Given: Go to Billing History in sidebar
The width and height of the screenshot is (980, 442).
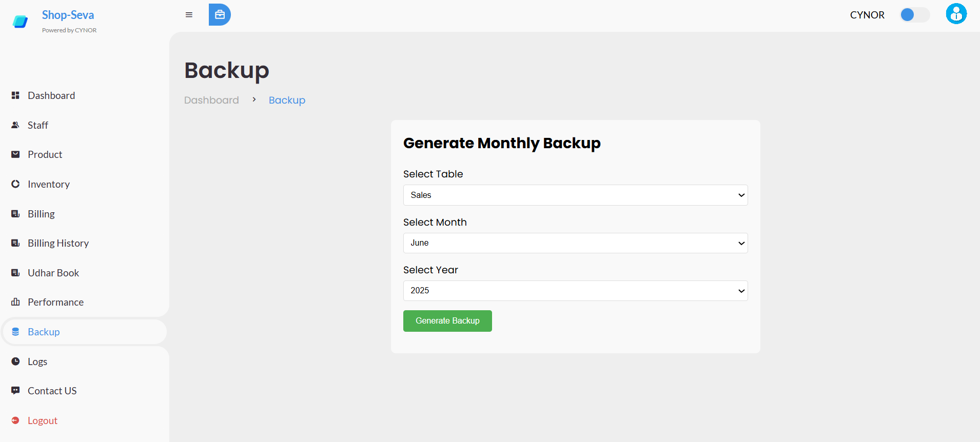Looking at the screenshot, I should 58,243.
